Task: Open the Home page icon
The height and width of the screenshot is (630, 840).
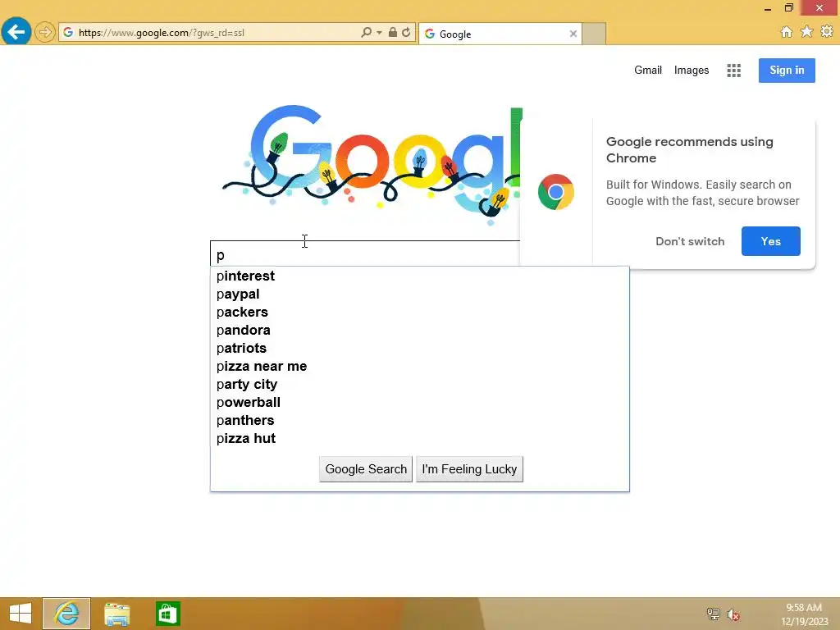Action: click(x=787, y=32)
